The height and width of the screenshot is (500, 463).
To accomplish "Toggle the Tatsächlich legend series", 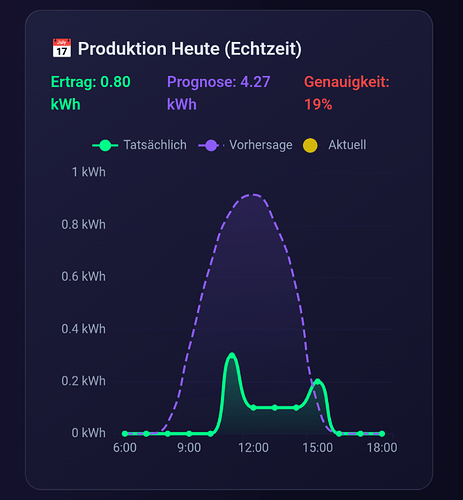I will point(139,145).
